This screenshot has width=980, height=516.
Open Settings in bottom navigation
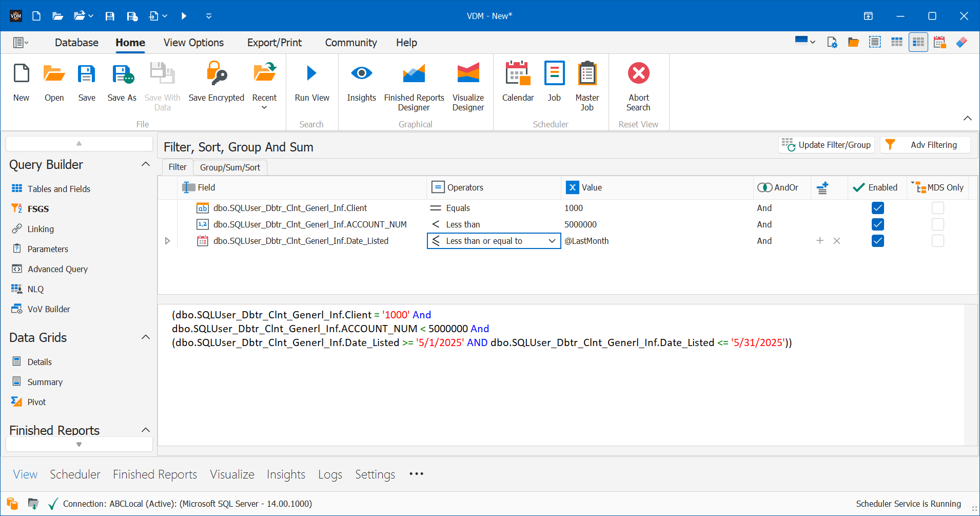coord(375,474)
